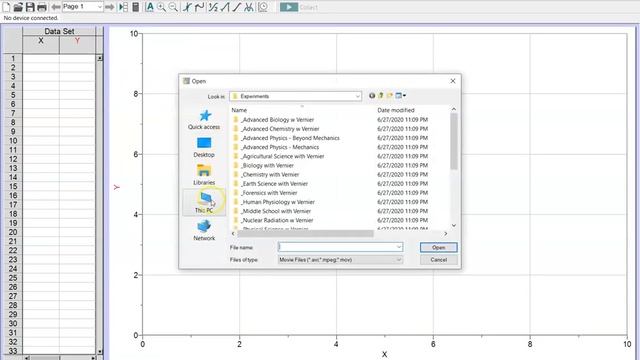The height and width of the screenshot is (360, 640).
Task: Click the Create New Folder icon in dialog
Action: tap(390, 96)
